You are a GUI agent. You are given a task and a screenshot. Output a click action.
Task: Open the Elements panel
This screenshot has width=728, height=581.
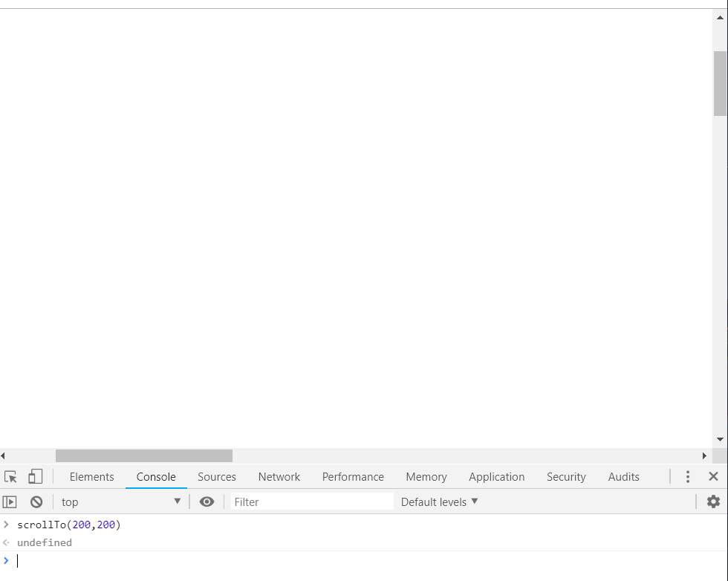(91, 476)
